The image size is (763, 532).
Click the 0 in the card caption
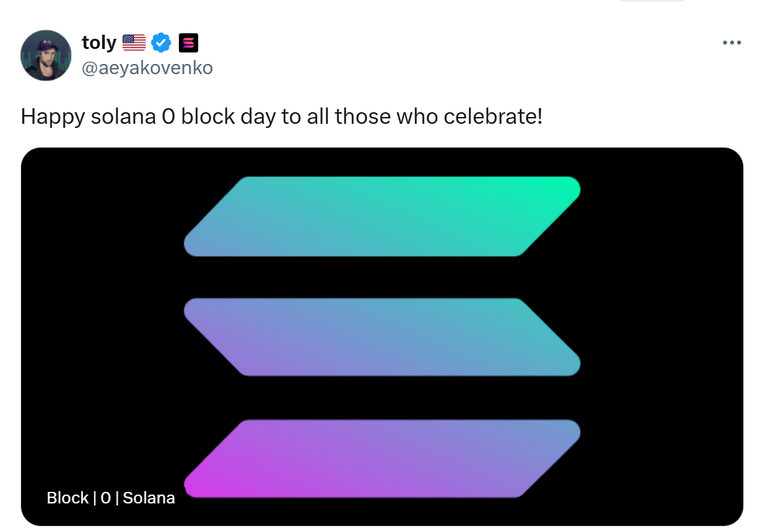105,498
